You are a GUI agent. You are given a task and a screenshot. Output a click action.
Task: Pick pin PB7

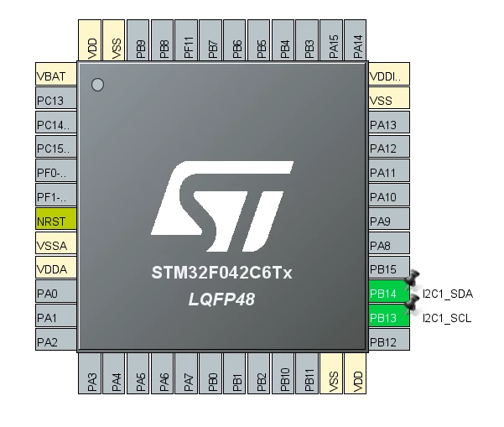coord(210,40)
